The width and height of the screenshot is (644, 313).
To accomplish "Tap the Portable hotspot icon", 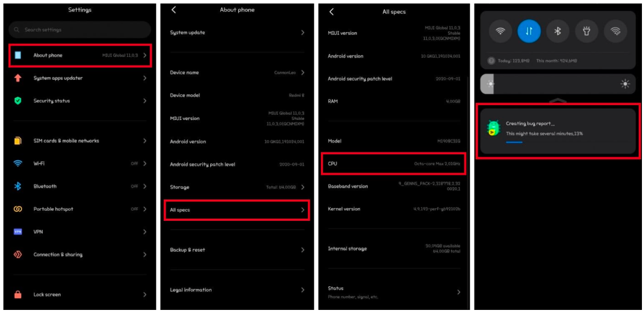I will pos(18,209).
